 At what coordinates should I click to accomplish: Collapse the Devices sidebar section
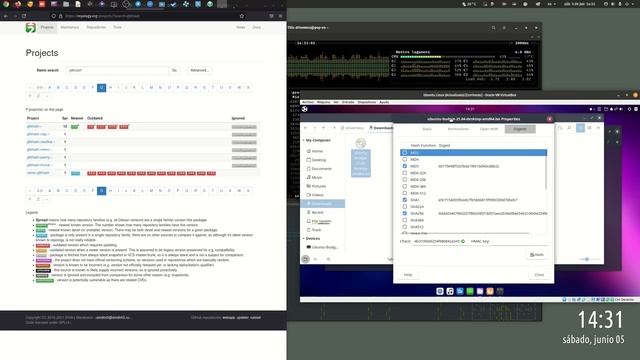[x=304, y=238]
